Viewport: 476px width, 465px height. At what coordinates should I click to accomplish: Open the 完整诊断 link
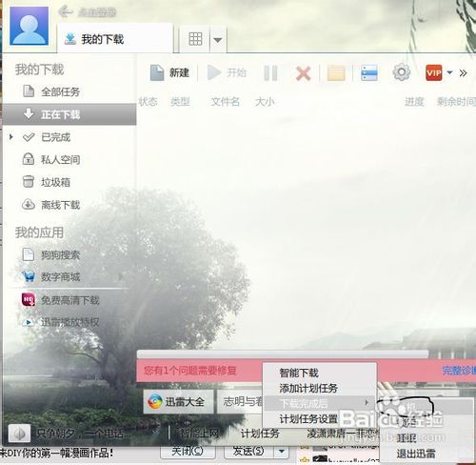click(x=459, y=371)
